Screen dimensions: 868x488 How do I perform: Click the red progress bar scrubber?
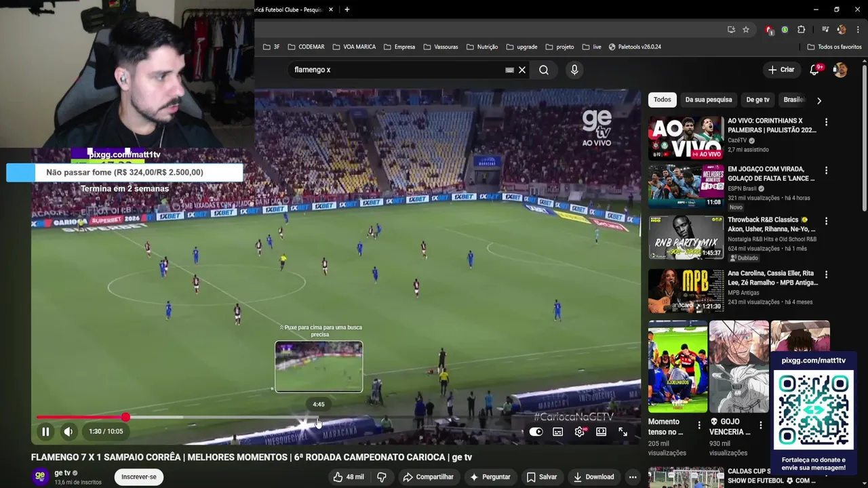click(x=125, y=418)
